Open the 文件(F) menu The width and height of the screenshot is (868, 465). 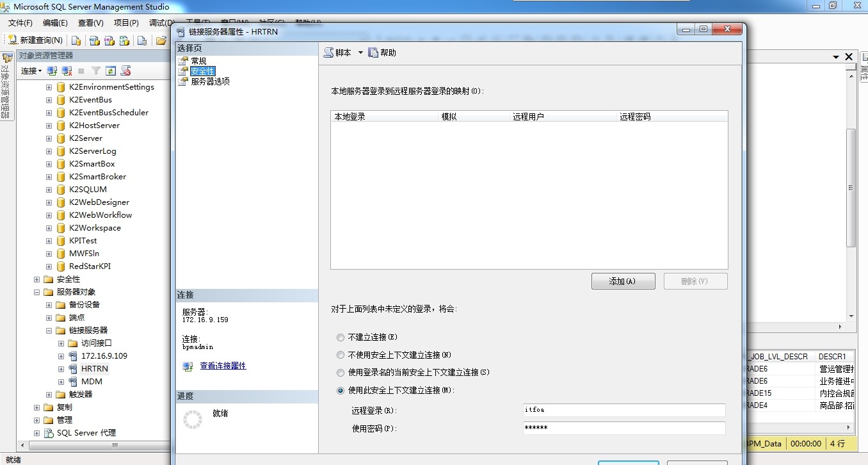click(20, 22)
